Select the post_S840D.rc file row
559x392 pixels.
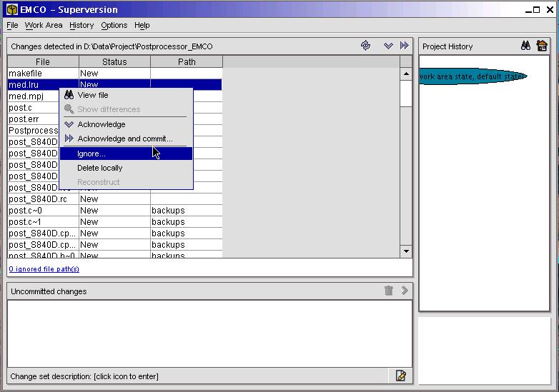pos(115,199)
